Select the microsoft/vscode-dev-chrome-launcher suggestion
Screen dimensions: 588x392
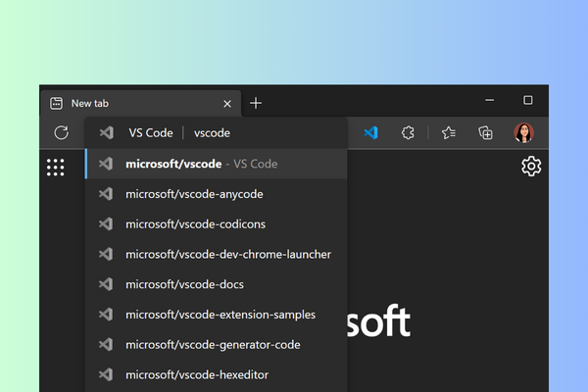(x=217, y=255)
